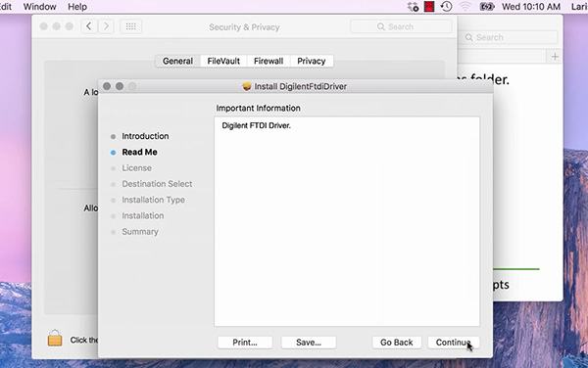Click the date and time in menu bar
Screen dimensions: 588x368
click(531, 7)
